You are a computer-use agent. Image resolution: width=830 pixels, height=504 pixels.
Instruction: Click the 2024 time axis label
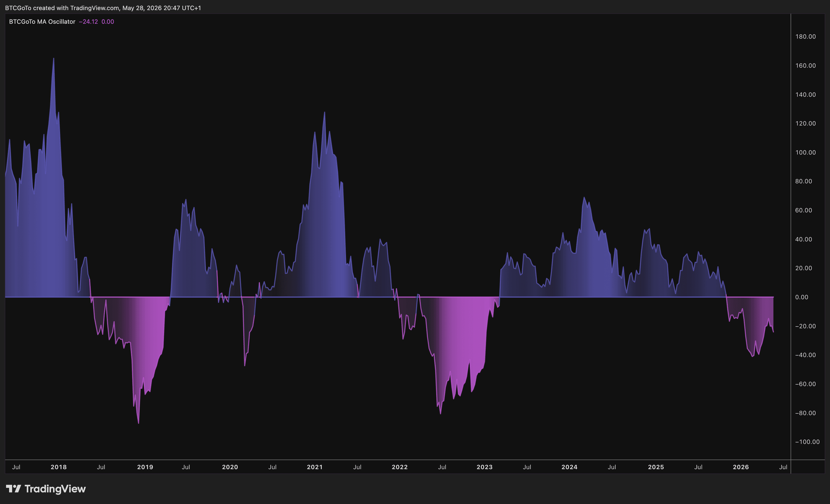pyautogui.click(x=570, y=467)
